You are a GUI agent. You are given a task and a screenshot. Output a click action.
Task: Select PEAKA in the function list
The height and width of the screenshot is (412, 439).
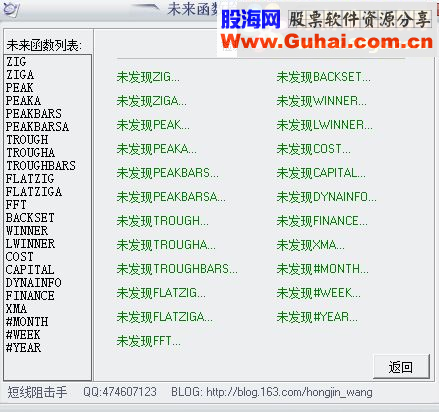[23, 101]
